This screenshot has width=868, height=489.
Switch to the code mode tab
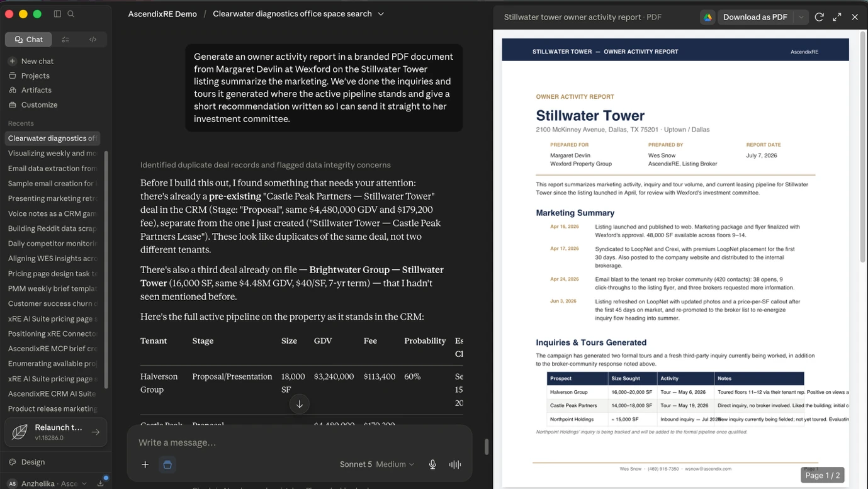click(93, 39)
